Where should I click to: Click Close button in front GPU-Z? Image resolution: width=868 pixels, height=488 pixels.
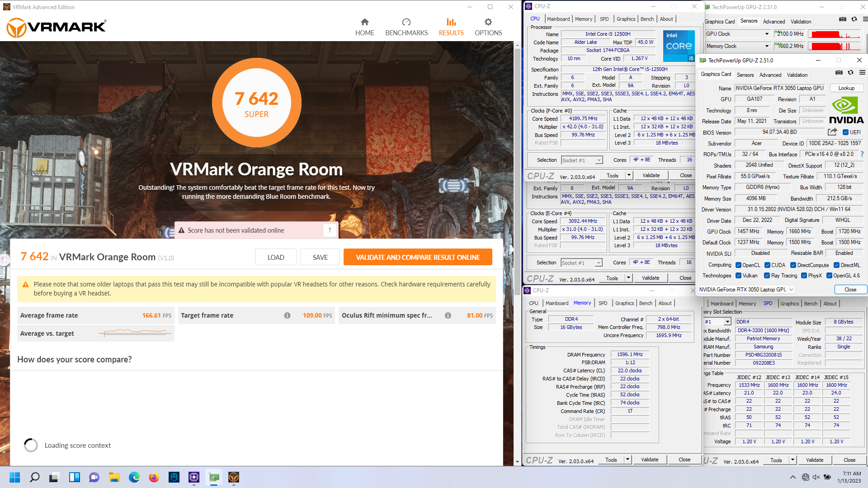[850, 290]
